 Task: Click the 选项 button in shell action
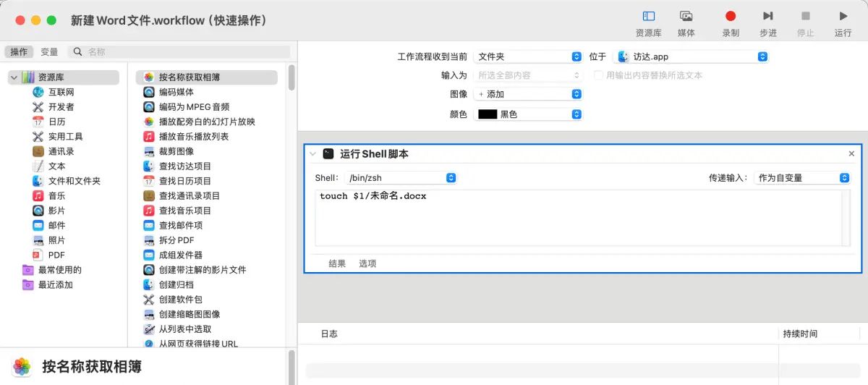367,264
